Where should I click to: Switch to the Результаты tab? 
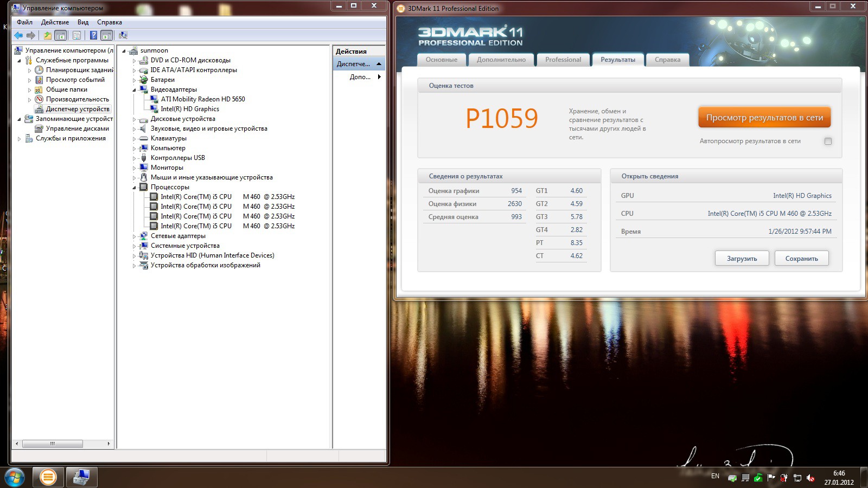618,60
